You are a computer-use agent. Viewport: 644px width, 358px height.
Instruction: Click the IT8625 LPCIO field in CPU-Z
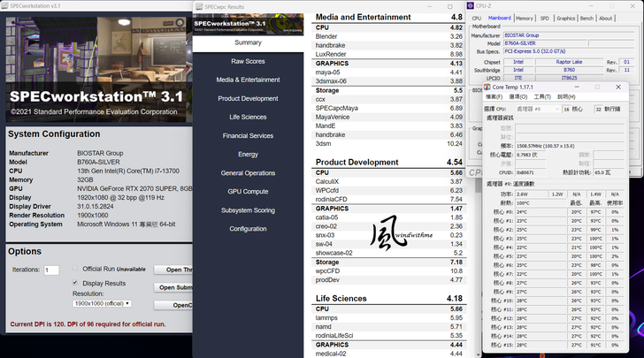(x=569, y=78)
